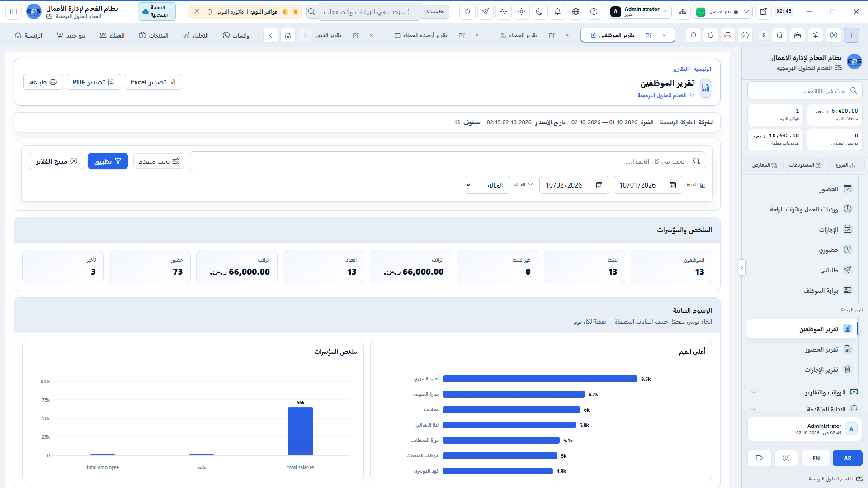Click the أحمد الشهري 8.5k bar
This screenshot has height=488, width=868.
point(540,379)
